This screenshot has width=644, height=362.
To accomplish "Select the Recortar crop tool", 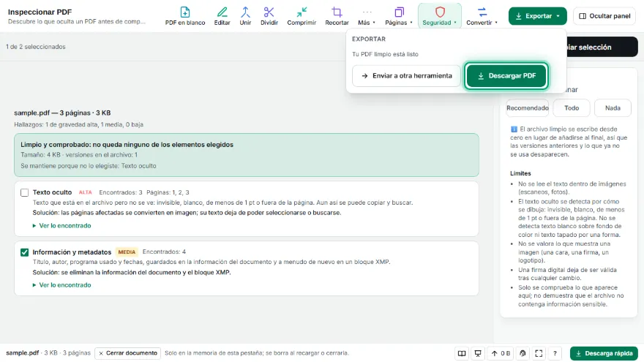I will (x=337, y=16).
